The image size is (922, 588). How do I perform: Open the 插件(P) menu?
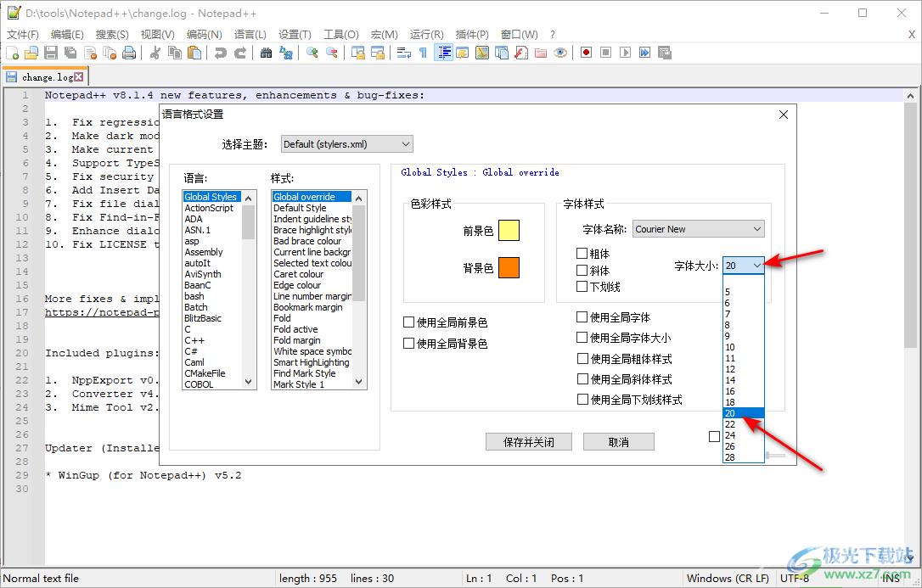[x=472, y=35]
